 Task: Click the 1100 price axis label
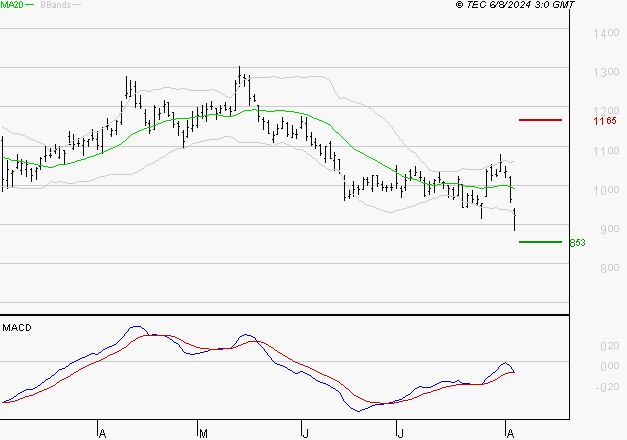pyautogui.click(x=606, y=151)
